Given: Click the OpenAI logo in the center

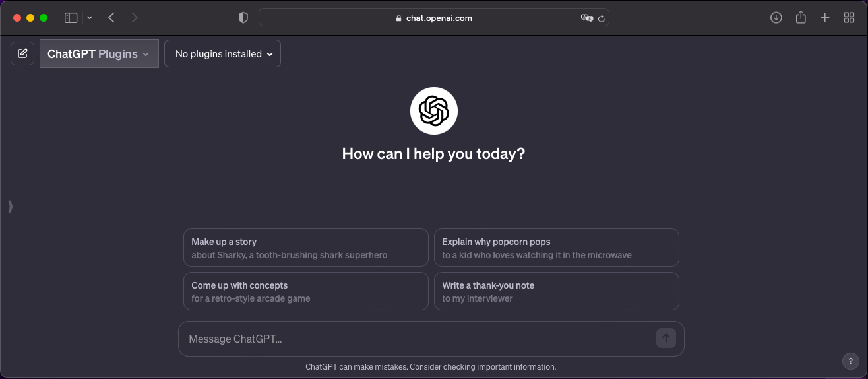Looking at the screenshot, I should click(x=434, y=110).
